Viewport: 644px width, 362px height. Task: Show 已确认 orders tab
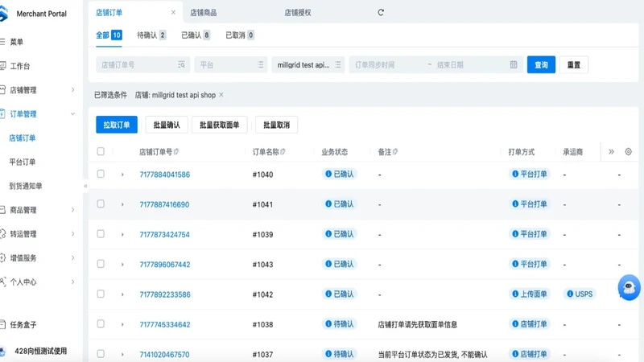click(x=196, y=35)
